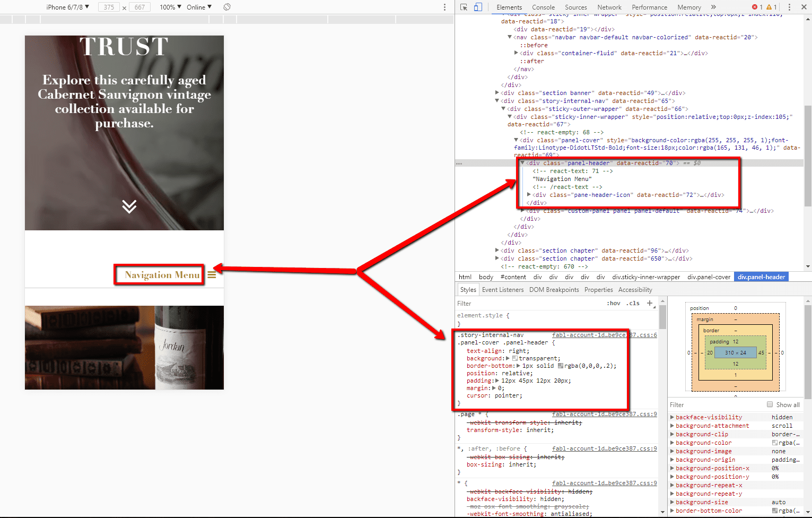Select div.sticky-inner-wrapper breadcrumb
Image resolution: width=812 pixels, height=518 pixels.
[646, 277]
